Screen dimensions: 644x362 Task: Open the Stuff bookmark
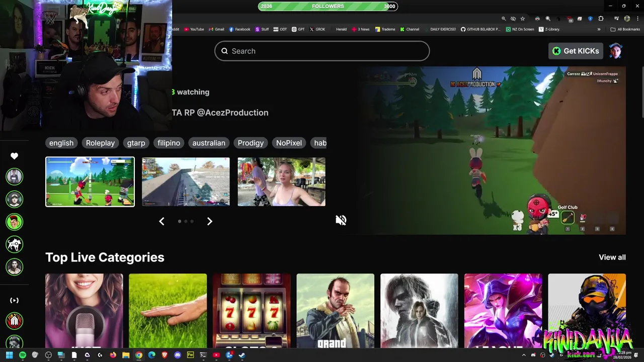point(262,29)
